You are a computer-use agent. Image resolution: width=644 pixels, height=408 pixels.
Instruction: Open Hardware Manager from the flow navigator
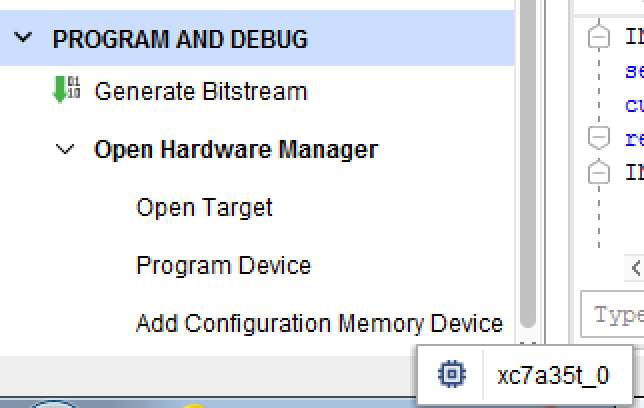click(x=236, y=149)
